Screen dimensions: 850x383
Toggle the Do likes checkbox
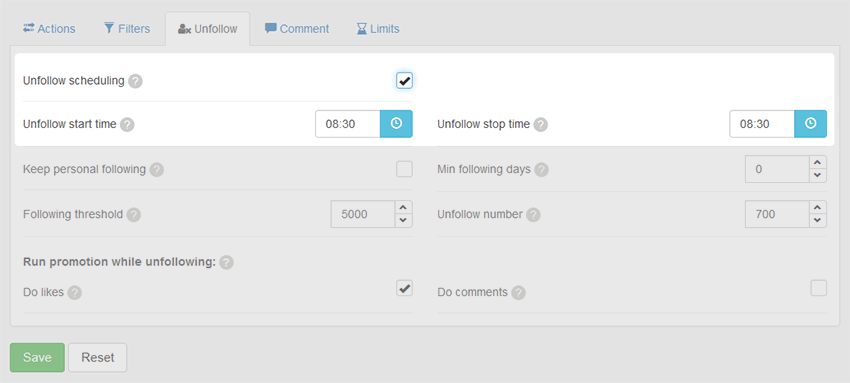404,288
